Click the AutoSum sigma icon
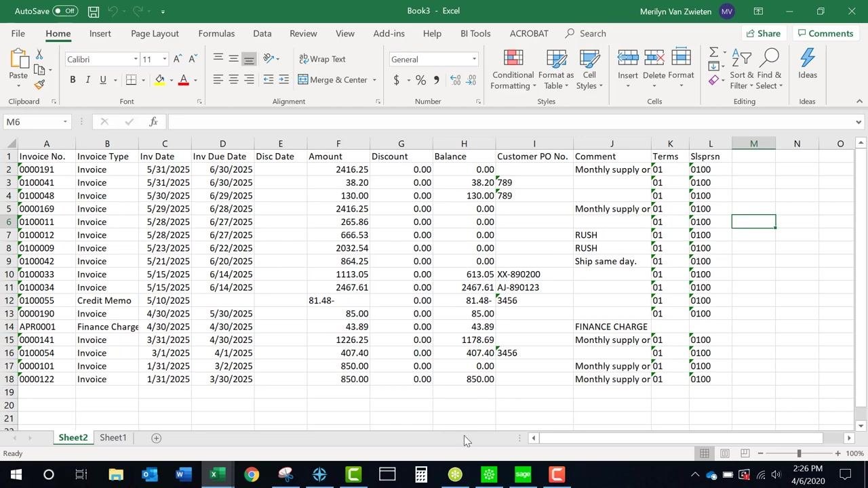The height and width of the screenshot is (488, 868). pyautogui.click(x=713, y=52)
